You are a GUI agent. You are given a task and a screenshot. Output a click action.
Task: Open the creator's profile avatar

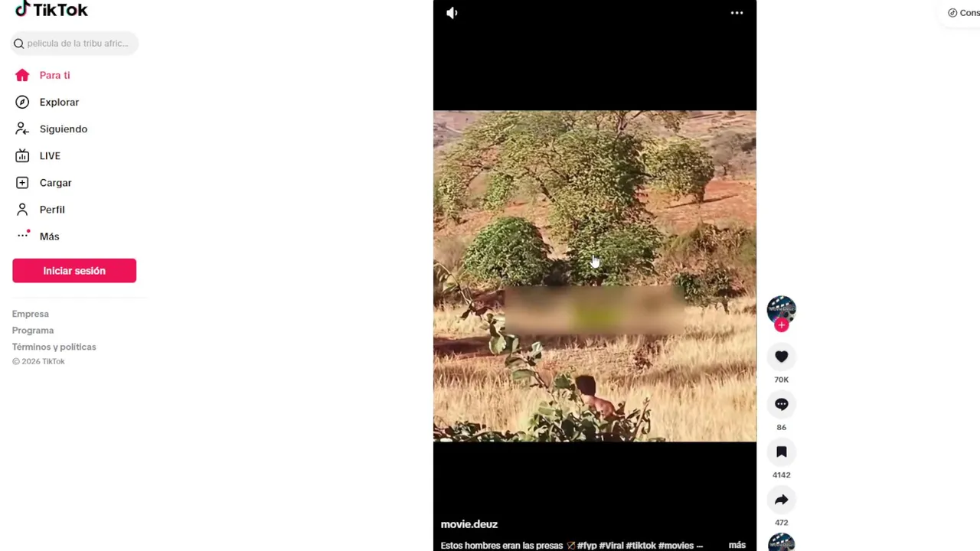(x=781, y=310)
